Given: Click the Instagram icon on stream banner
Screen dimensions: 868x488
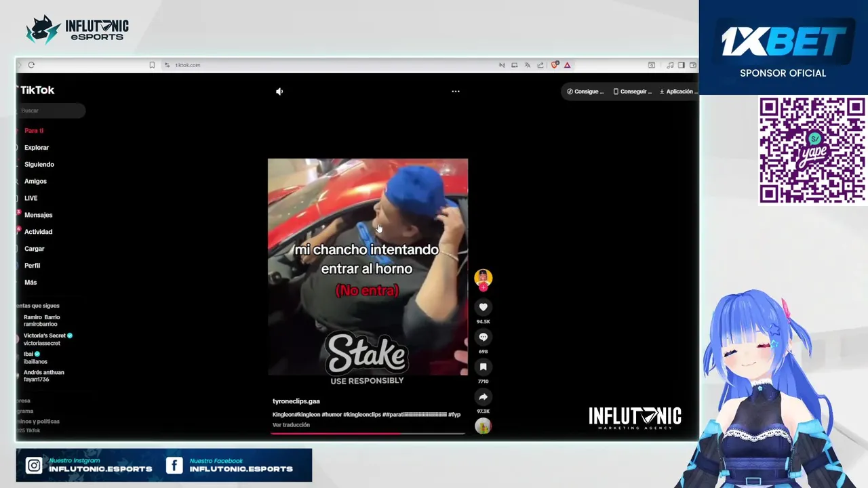Looking at the screenshot, I should tap(33, 465).
